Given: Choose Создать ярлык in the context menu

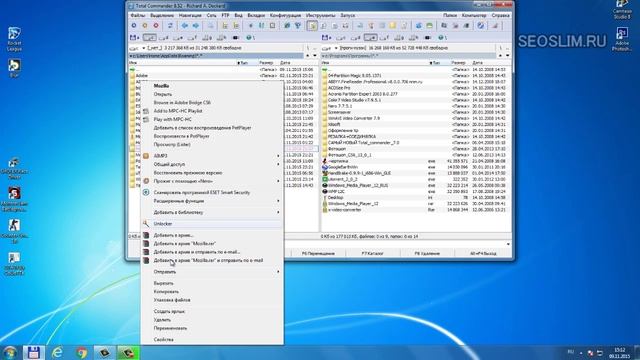Looking at the screenshot, I should 211,311.
